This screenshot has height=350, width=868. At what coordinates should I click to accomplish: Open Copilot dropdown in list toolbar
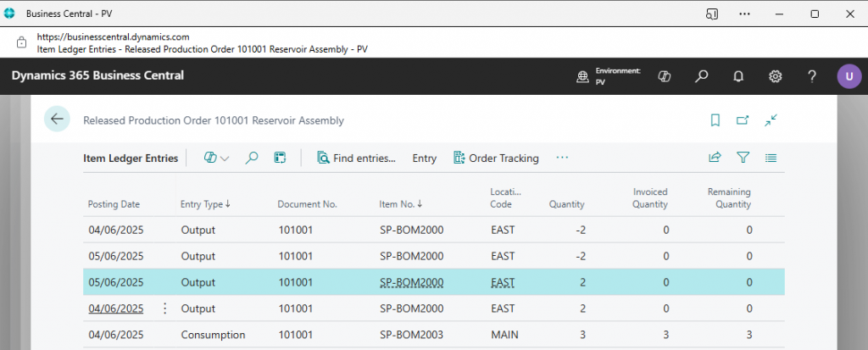pyautogui.click(x=217, y=158)
